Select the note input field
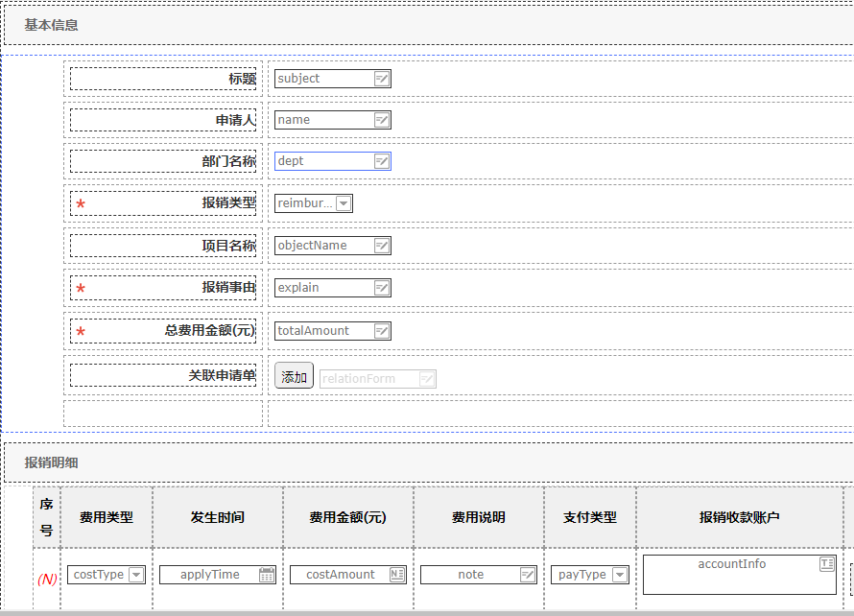This screenshot has width=854, height=616. [479, 575]
